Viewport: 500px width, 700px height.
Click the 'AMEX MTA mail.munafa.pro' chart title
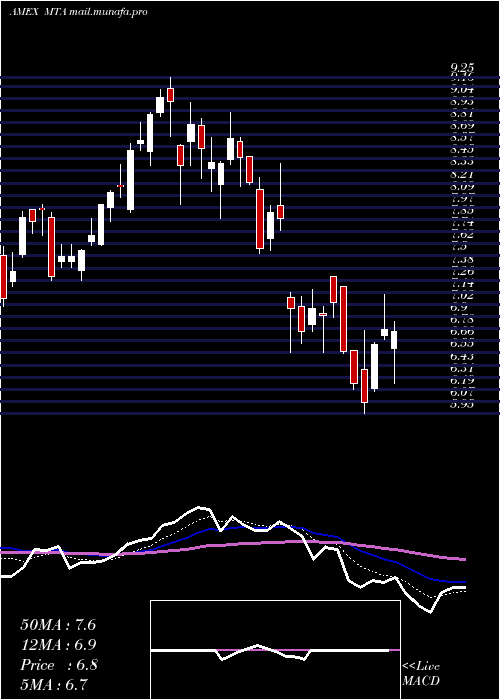pyautogui.click(x=79, y=12)
